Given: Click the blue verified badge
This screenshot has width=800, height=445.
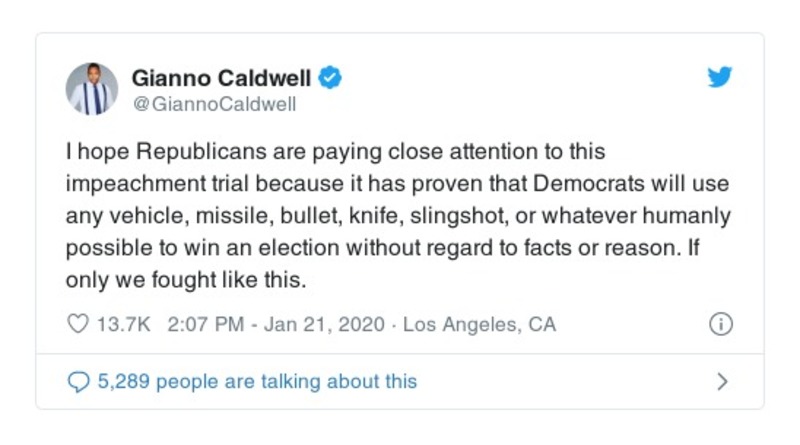Looking at the screenshot, I should (330, 77).
